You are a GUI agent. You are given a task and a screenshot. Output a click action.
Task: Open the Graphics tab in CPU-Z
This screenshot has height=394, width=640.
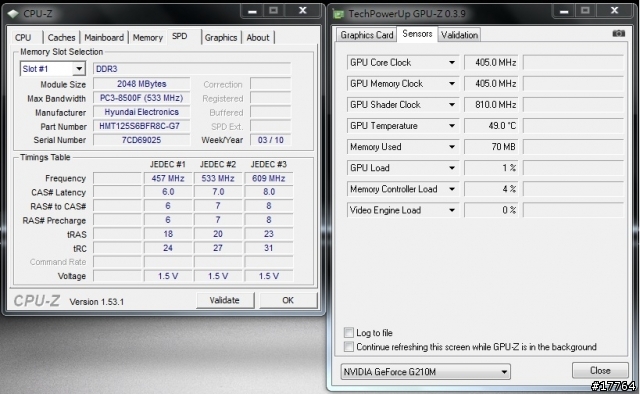[221, 38]
